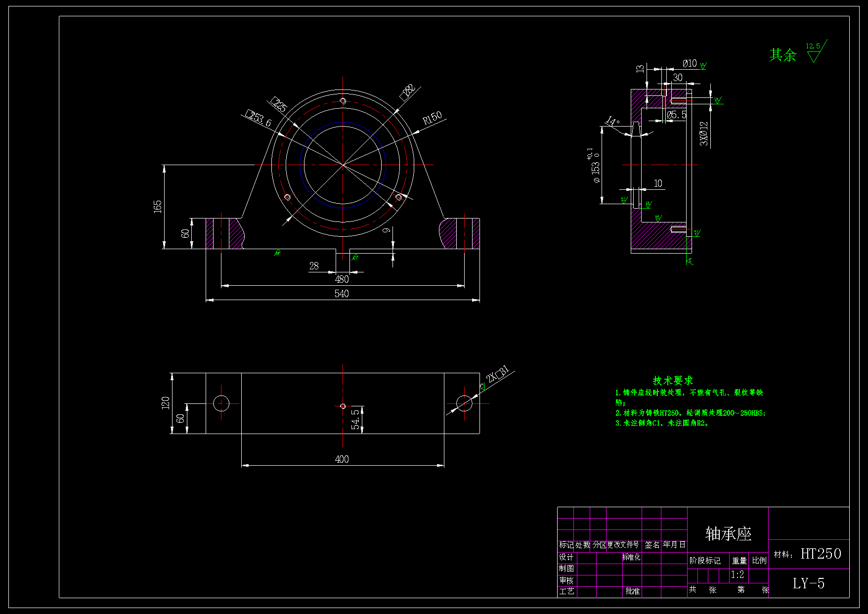Select the 28 slot width dimension
Screen dimensions: 868x614
click(314, 266)
